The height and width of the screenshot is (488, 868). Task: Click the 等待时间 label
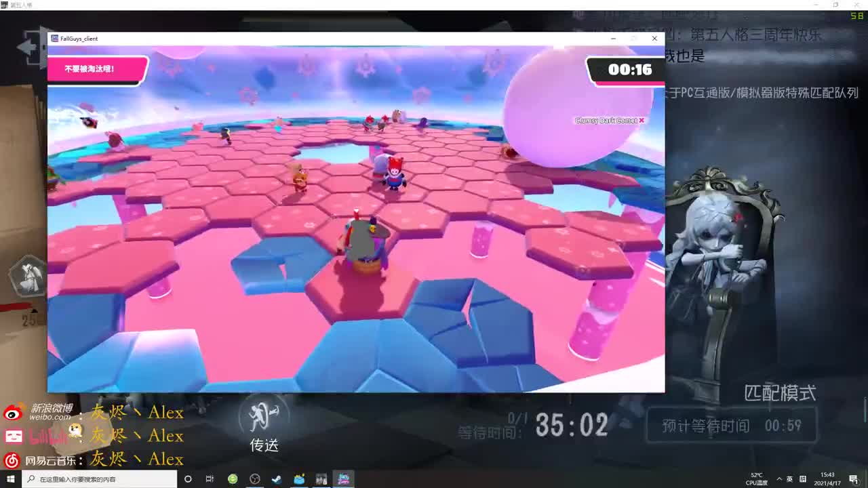coord(491,432)
